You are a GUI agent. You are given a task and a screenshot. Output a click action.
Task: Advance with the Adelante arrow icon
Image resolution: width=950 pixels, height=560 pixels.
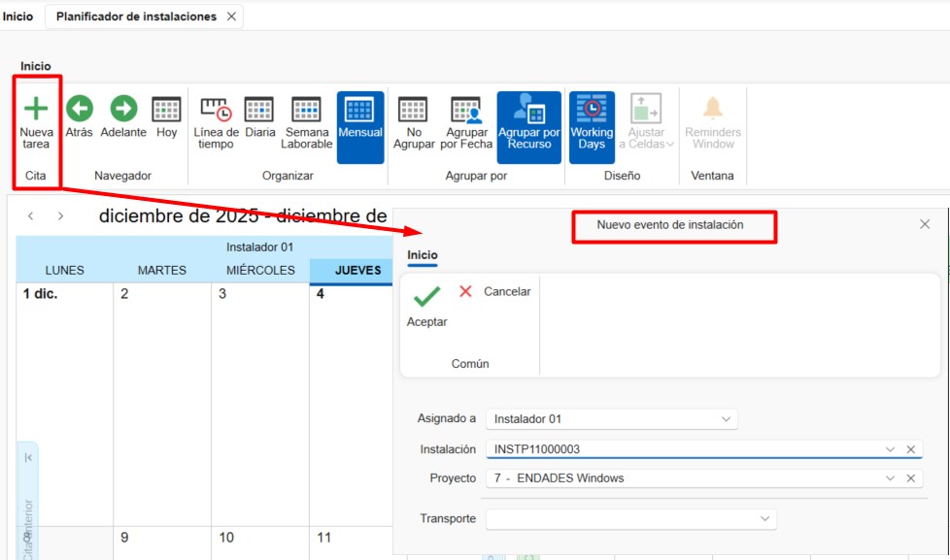123,109
